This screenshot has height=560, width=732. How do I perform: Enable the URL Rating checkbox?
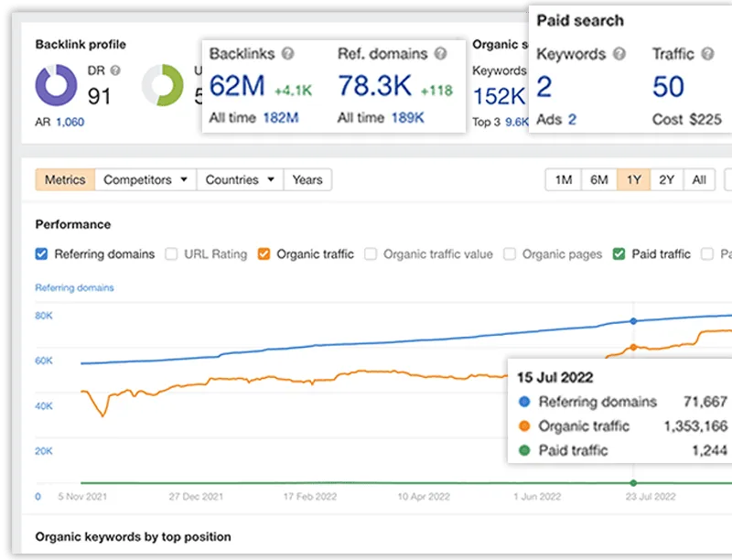coord(171,254)
